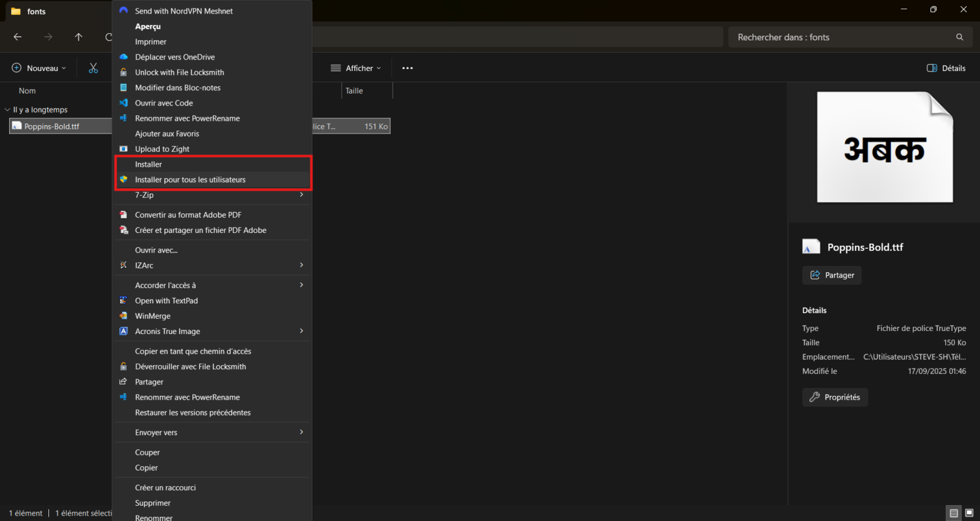Select Aperçu in context menu

[212, 26]
